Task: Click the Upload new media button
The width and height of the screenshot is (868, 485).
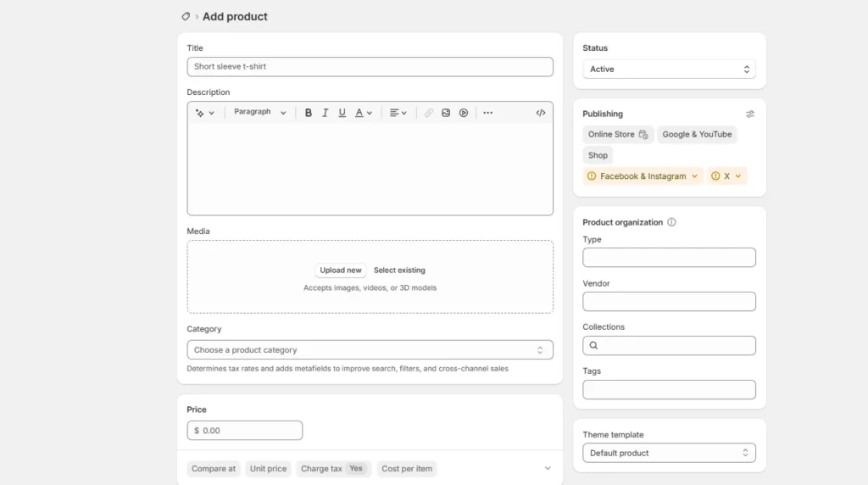Action: tap(341, 270)
